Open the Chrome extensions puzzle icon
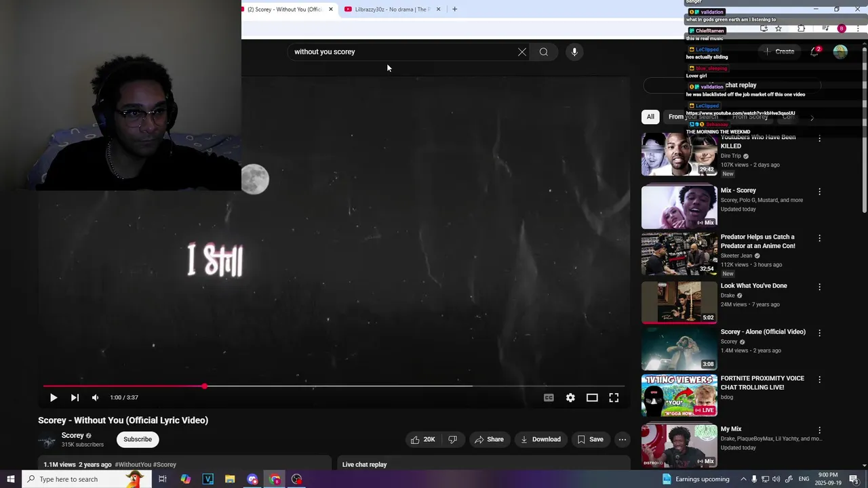The width and height of the screenshot is (868, 488). pyautogui.click(x=802, y=28)
